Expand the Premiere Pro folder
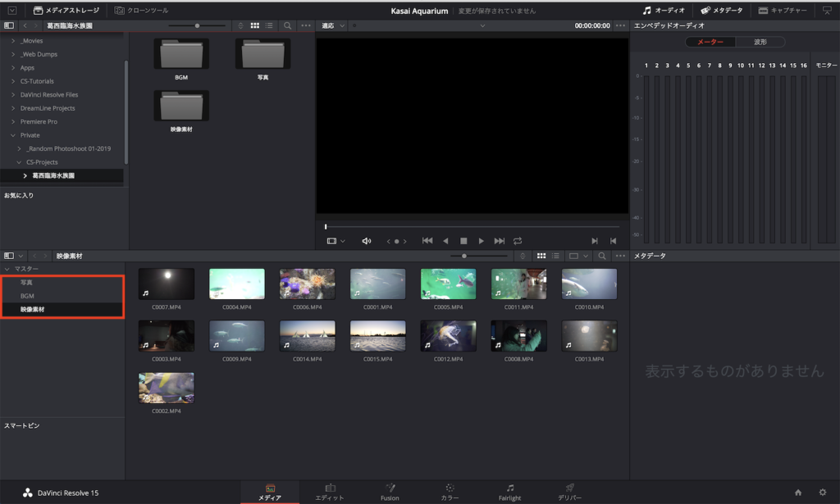The height and width of the screenshot is (504, 840). 13,121
